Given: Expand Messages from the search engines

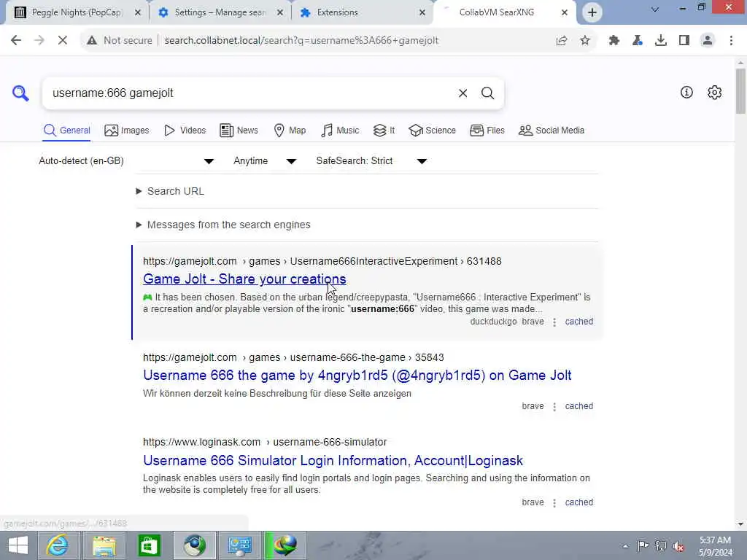Looking at the screenshot, I should (223, 225).
